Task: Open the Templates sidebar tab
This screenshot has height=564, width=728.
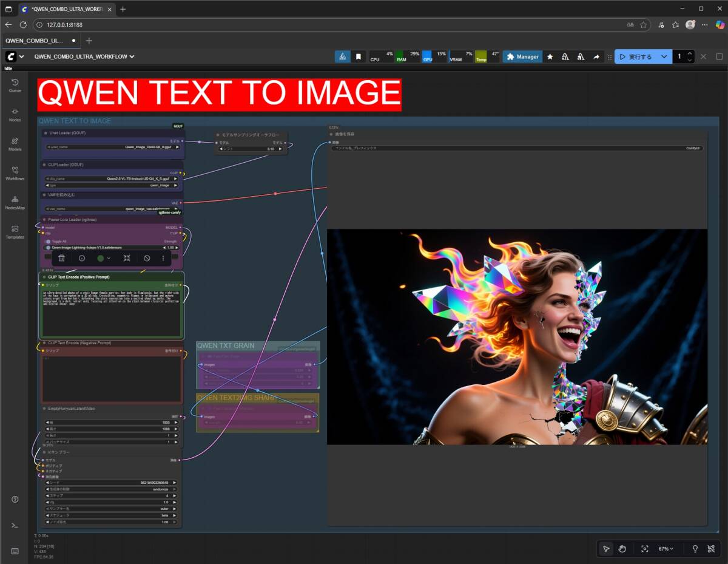Action: (x=15, y=231)
